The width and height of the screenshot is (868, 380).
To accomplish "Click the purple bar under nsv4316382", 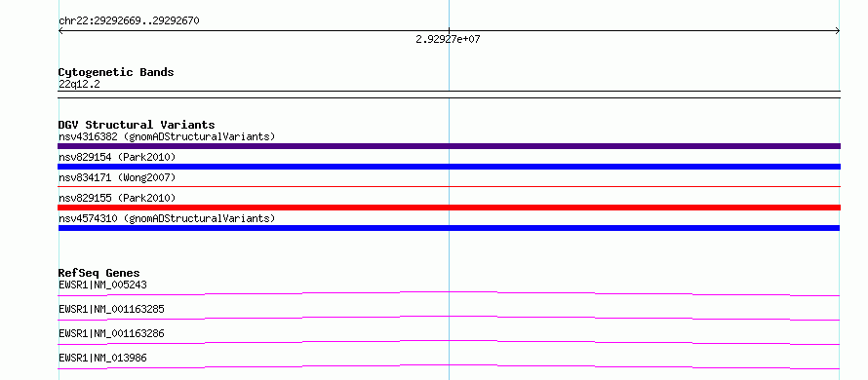I will [x=449, y=146].
